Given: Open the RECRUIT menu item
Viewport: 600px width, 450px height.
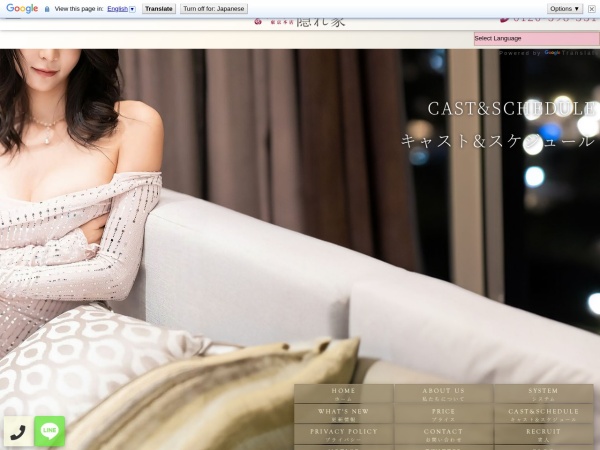Looking at the screenshot, I should click(x=543, y=434).
